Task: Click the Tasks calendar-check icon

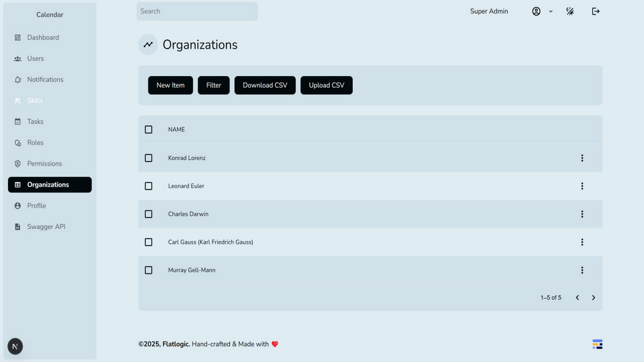Action: [x=18, y=122]
